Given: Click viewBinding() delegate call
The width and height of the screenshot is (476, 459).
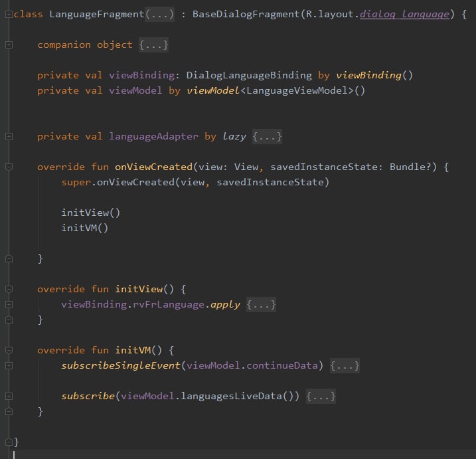Looking at the screenshot, I should coord(374,75).
